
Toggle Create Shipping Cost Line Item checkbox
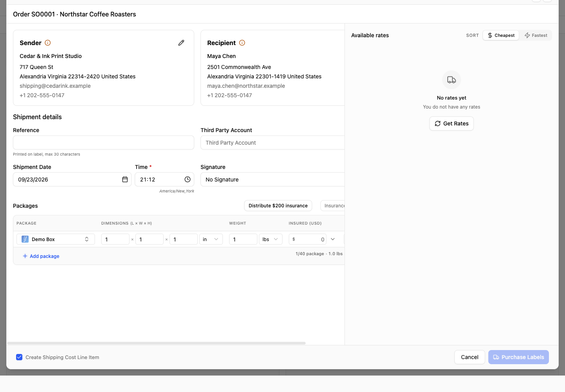click(x=19, y=357)
